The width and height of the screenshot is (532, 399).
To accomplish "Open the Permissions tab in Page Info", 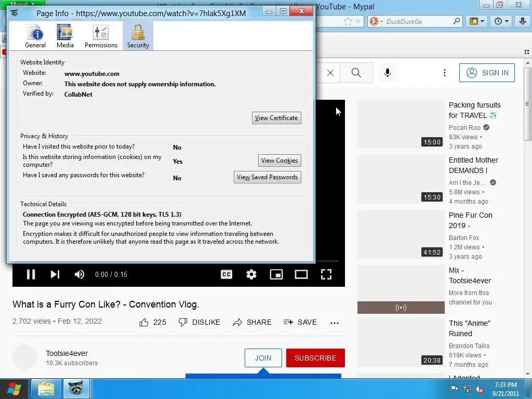I will tap(101, 36).
